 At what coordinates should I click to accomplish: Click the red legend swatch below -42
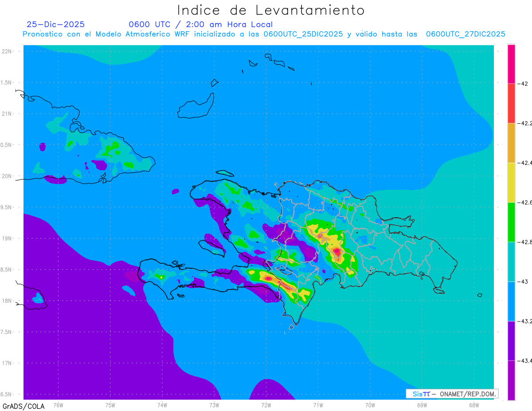[x=511, y=103]
